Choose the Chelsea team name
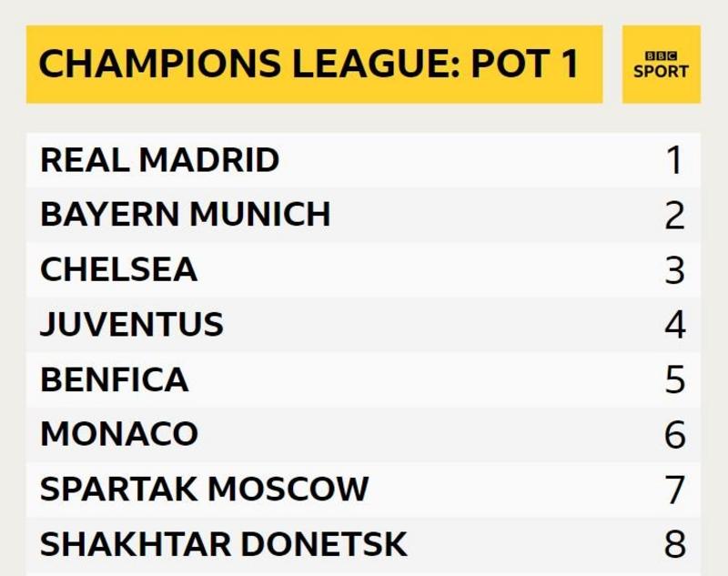 (x=118, y=269)
